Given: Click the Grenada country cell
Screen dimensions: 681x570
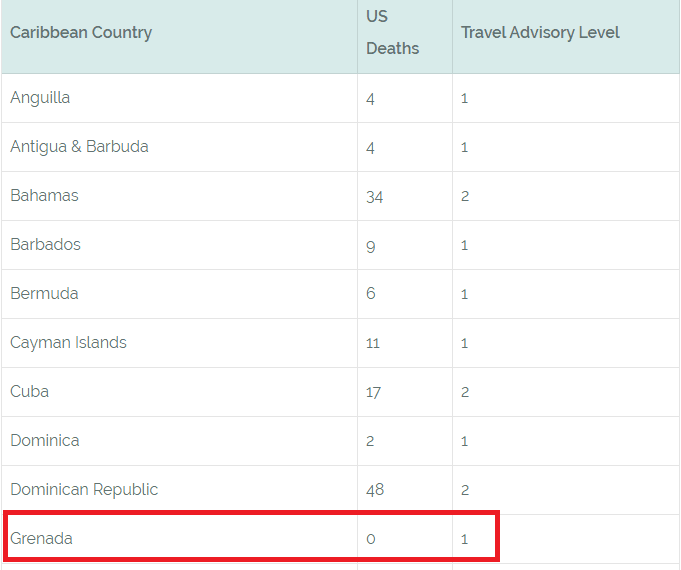Looking at the screenshot, I should click(x=41, y=539).
